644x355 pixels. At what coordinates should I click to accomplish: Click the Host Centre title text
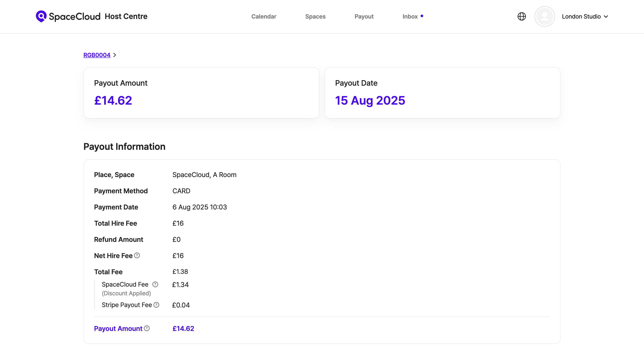point(126,16)
